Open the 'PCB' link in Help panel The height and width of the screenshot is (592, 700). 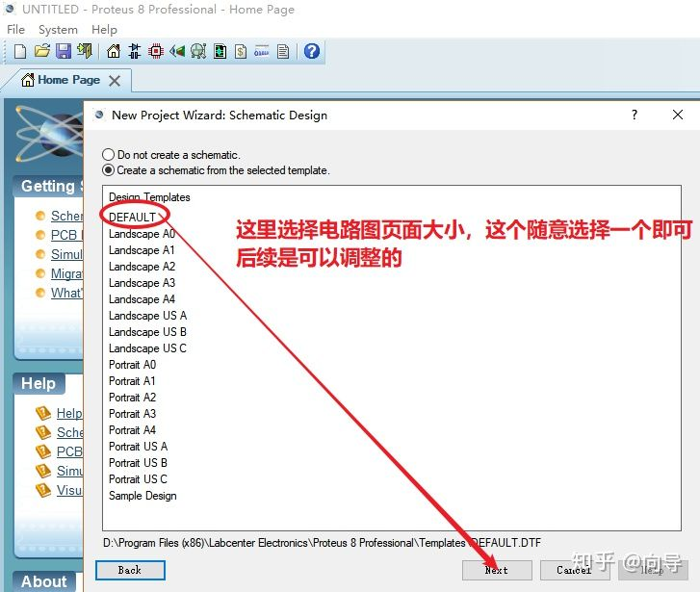click(x=69, y=451)
